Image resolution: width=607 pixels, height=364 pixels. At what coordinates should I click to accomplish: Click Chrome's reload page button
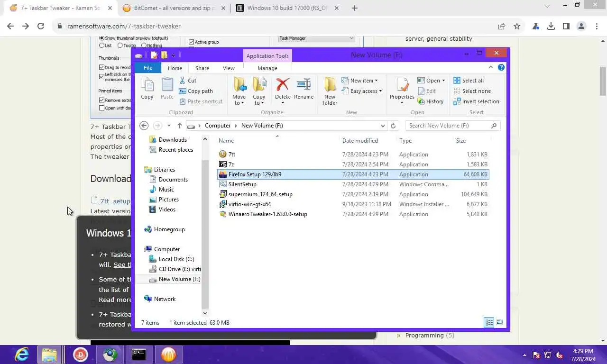(41, 26)
